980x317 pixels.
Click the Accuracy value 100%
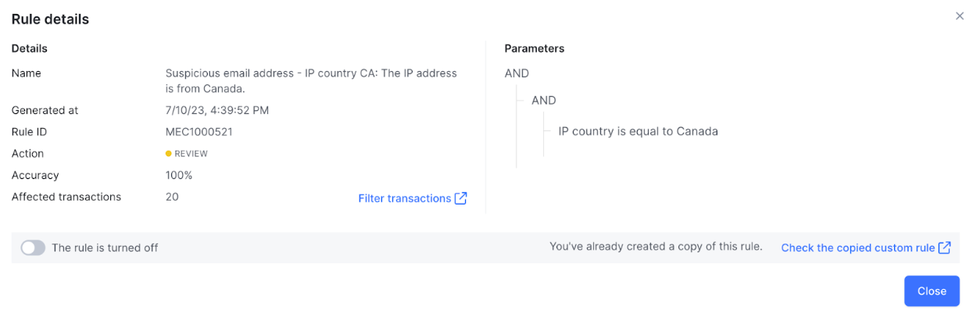[179, 176]
